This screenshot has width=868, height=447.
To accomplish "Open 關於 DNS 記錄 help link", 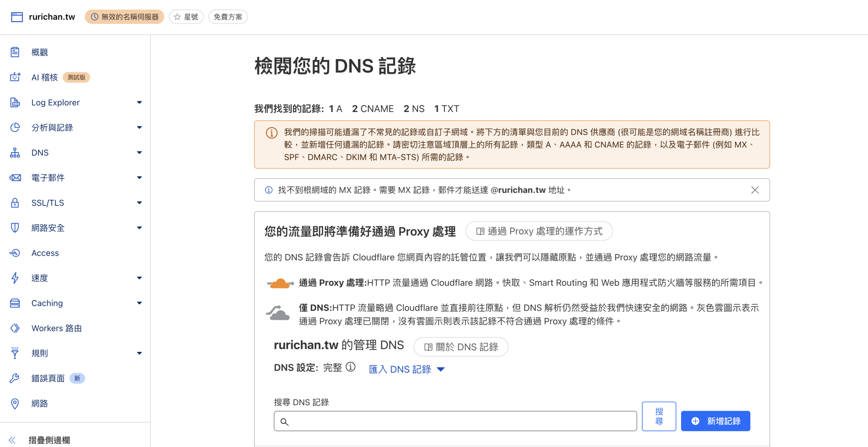I will click(461, 347).
